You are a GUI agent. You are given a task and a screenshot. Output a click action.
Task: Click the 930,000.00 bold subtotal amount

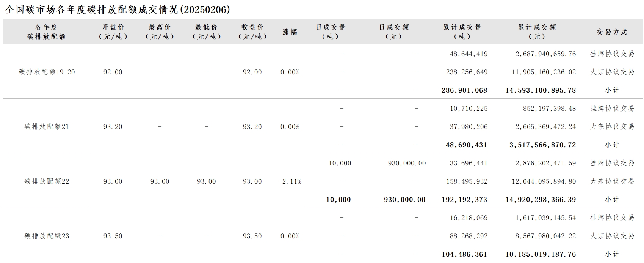click(405, 200)
